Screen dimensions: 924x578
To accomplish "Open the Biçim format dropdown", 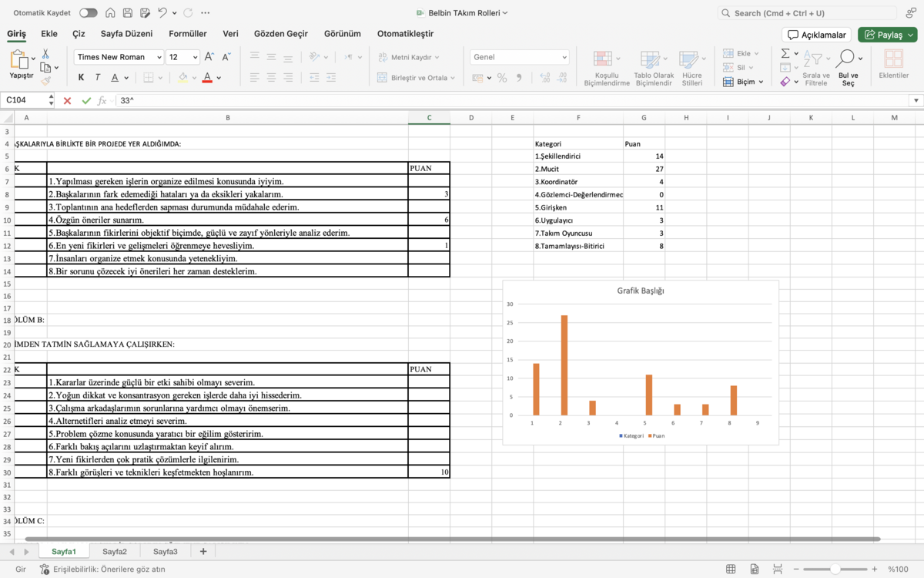I will pyautogui.click(x=743, y=81).
